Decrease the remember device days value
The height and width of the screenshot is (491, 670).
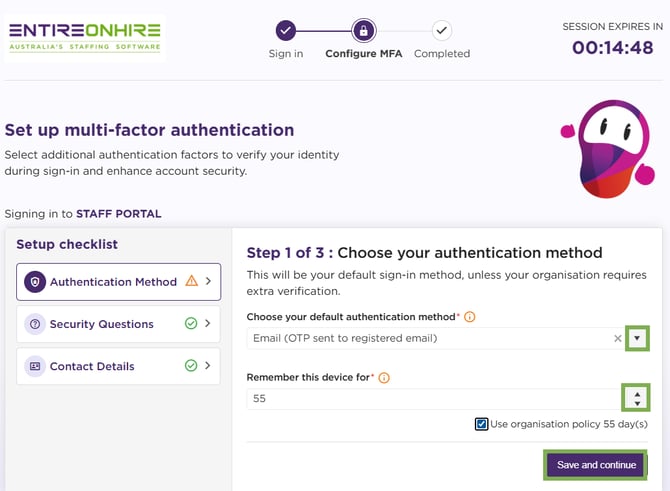637,404
